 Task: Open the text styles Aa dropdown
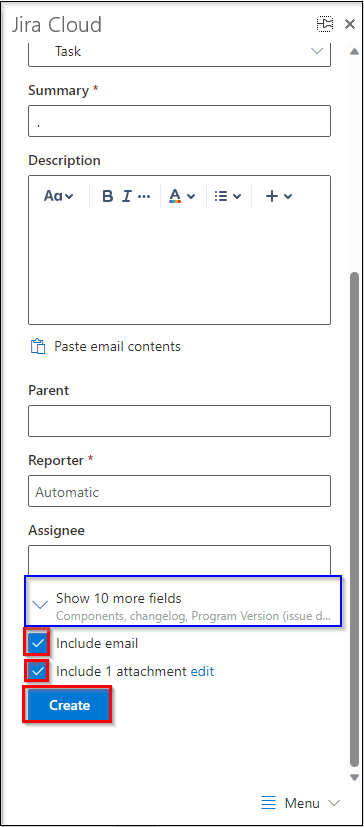click(x=59, y=196)
